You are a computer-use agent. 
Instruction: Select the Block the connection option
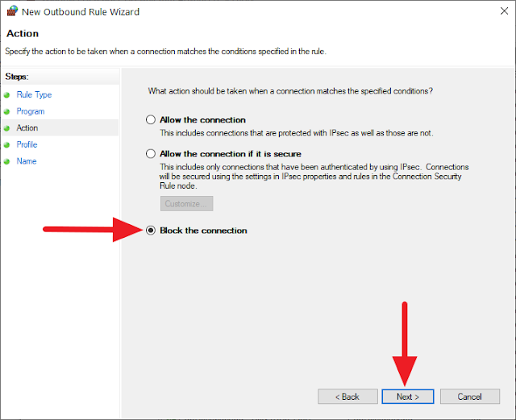click(151, 231)
